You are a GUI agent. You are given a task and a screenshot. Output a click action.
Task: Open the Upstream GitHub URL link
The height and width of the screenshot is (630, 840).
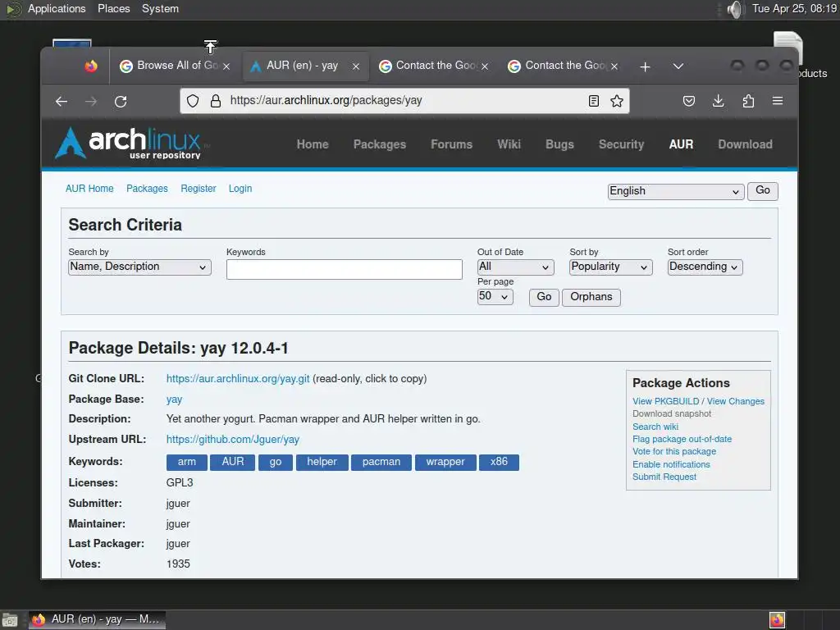point(232,440)
